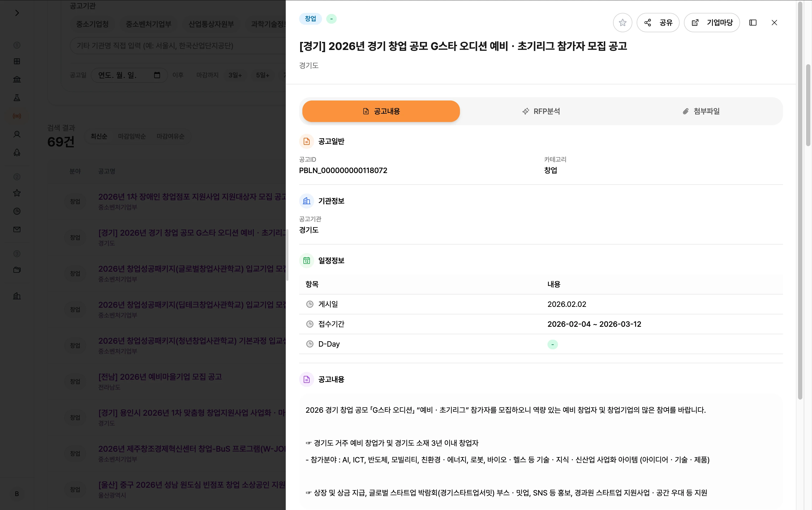812x510 pixels.
Task: Sort results by 마감임박순
Action: click(132, 136)
